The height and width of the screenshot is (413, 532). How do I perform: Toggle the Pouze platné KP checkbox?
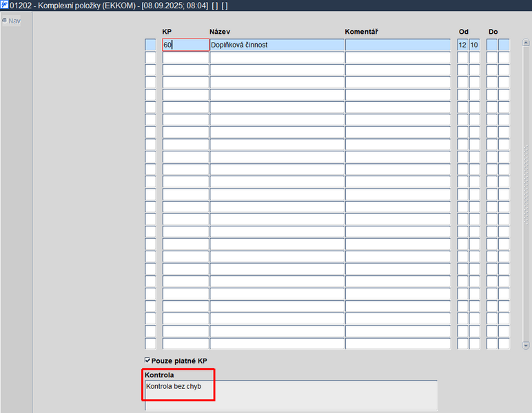147,360
